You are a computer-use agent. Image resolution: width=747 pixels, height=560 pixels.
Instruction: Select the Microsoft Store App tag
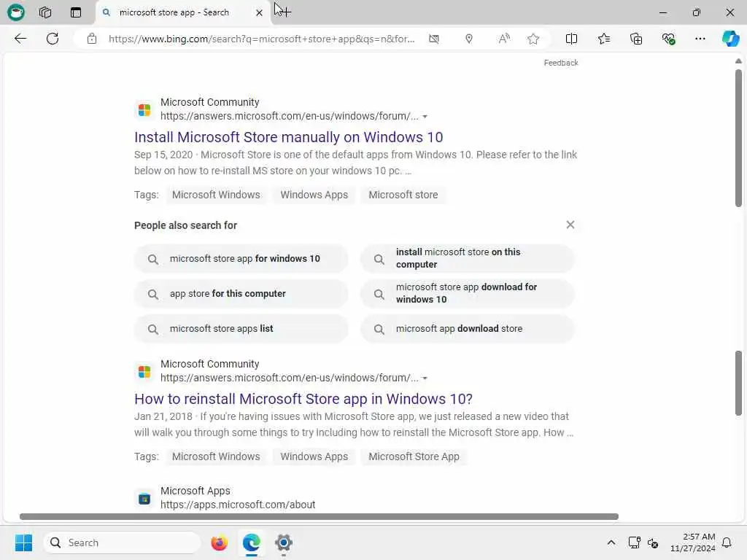click(x=414, y=456)
